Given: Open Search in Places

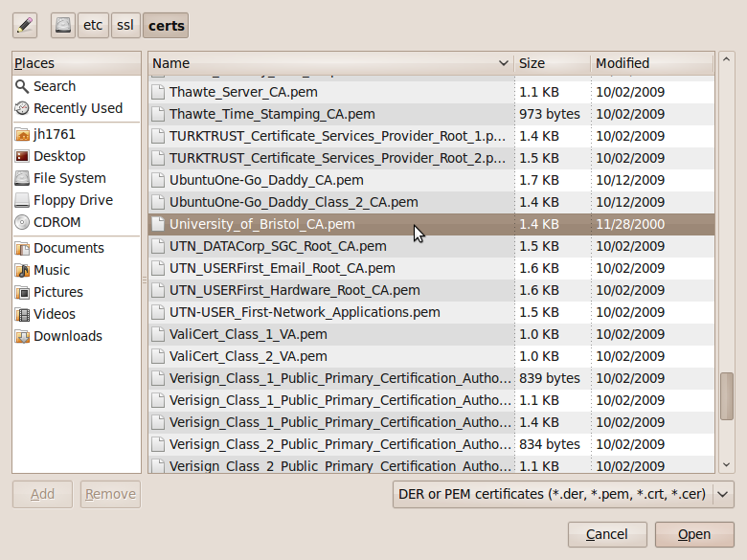Looking at the screenshot, I should point(77,86).
